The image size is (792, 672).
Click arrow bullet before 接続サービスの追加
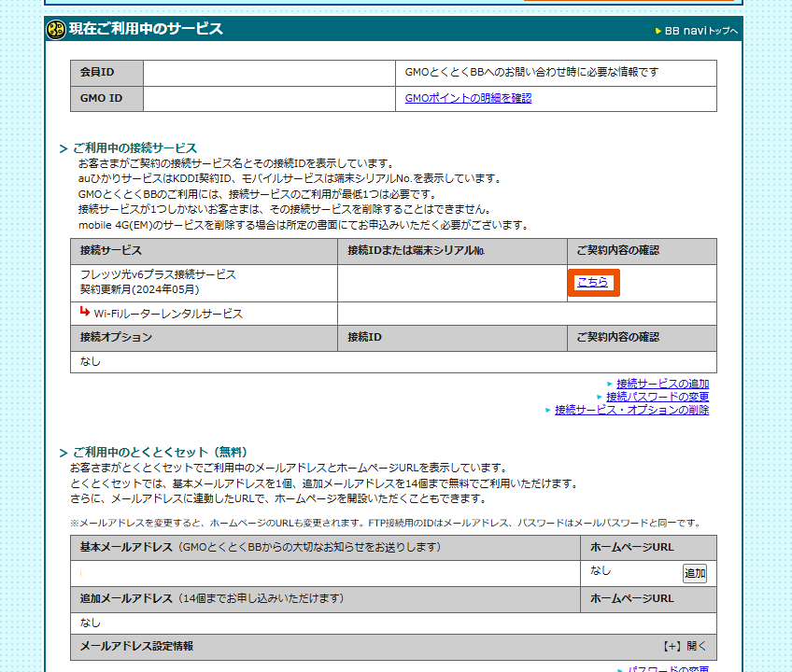610,384
